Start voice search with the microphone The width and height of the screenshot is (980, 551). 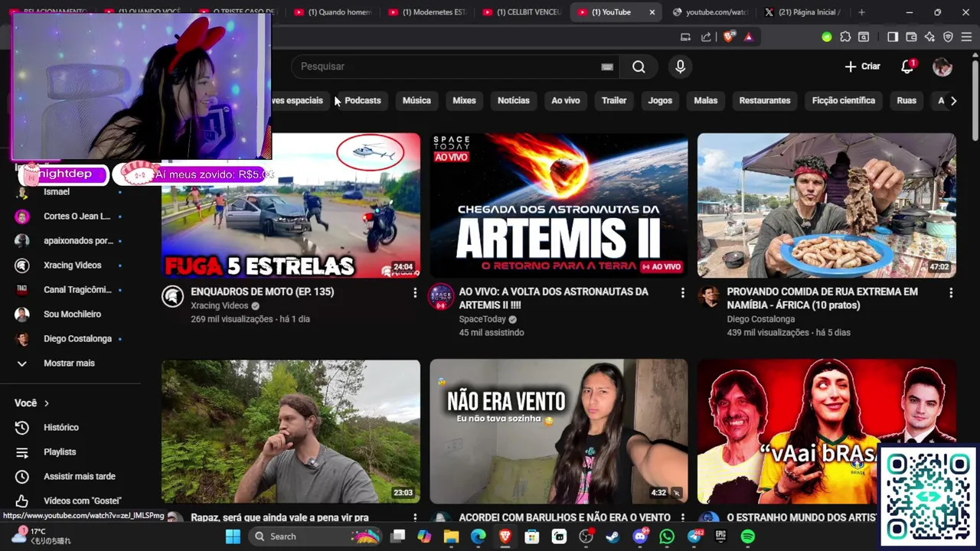click(x=680, y=67)
